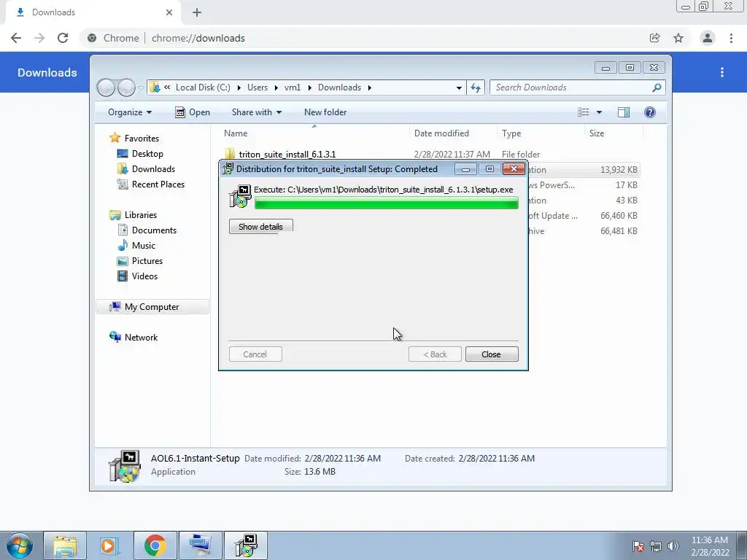Viewport: 747px width, 560px height.
Task: Click the setup installer icon in the dialog
Action: 240,197
